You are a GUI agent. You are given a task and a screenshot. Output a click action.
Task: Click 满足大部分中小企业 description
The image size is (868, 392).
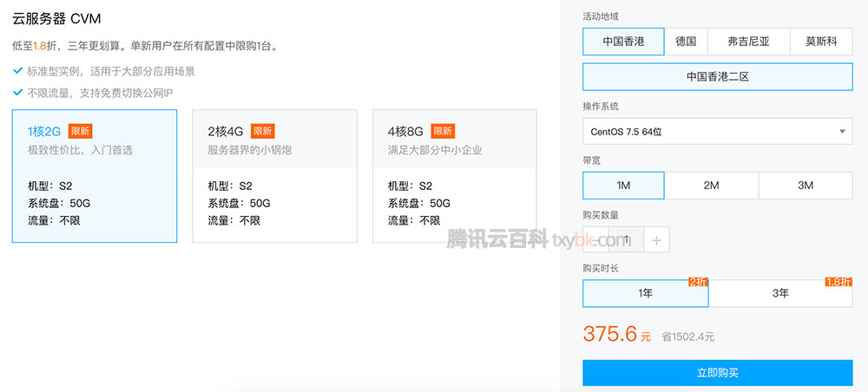(435, 150)
